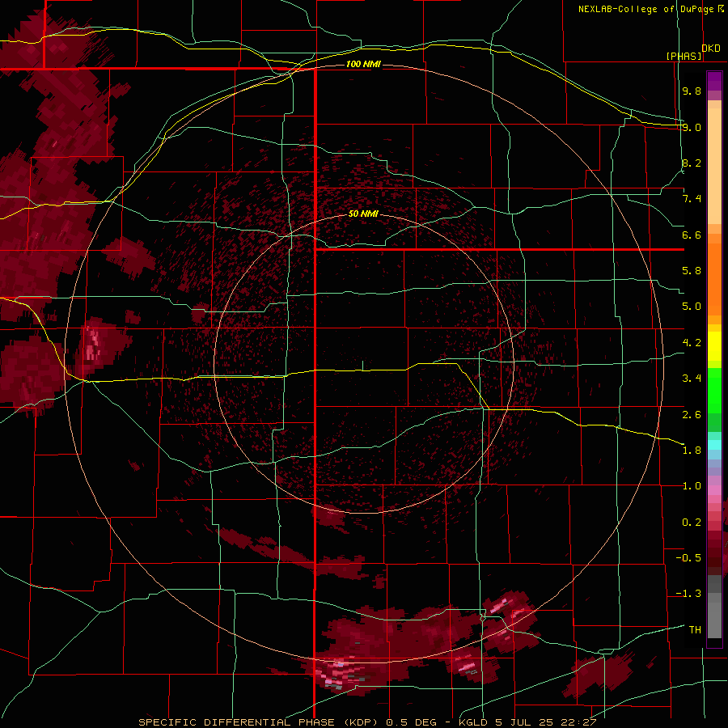728x728 pixels.
Task: Click the Specific Differential Phase caption
Action: coord(367,722)
